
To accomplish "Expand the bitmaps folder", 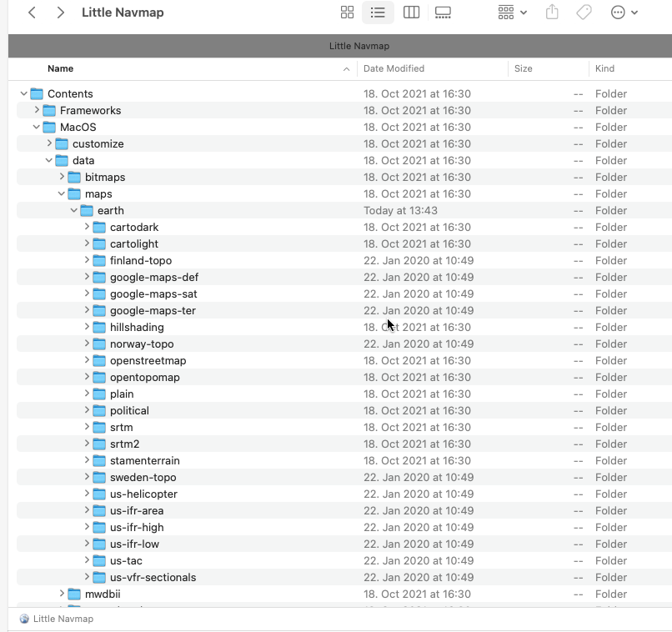I will coord(62,177).
